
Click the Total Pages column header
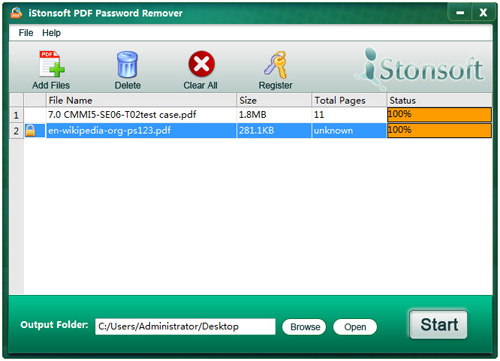click(349, 100)
